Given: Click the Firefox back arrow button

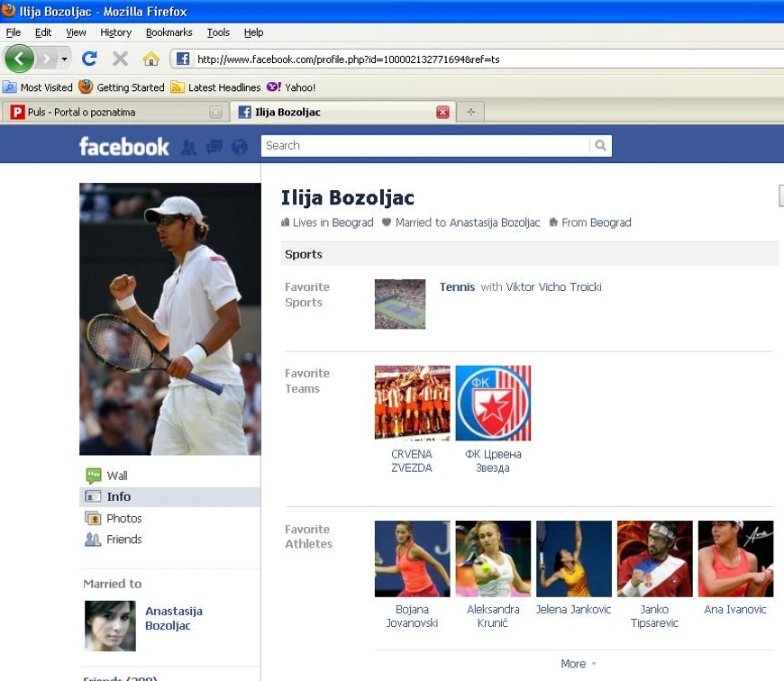Looking at the screenshot, I should pyautogui.click(x=19, y=59).
